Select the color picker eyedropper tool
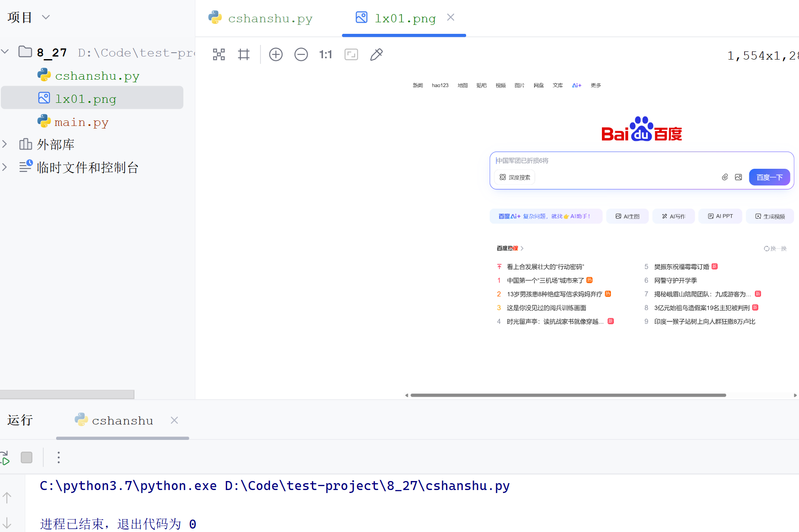This screenshot has height=532, width=799. pos(376,54)
